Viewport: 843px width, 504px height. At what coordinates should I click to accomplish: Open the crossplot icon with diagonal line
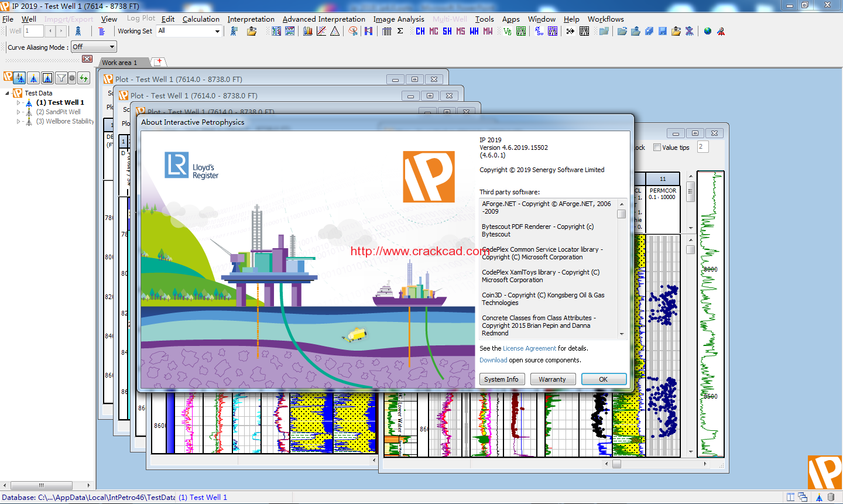[321, 31]
